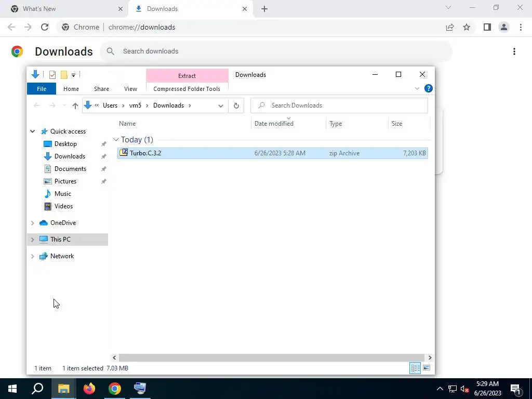532x399 pixels.
Task: Open Videos in the navigation pane
Action: click(63, 206)
